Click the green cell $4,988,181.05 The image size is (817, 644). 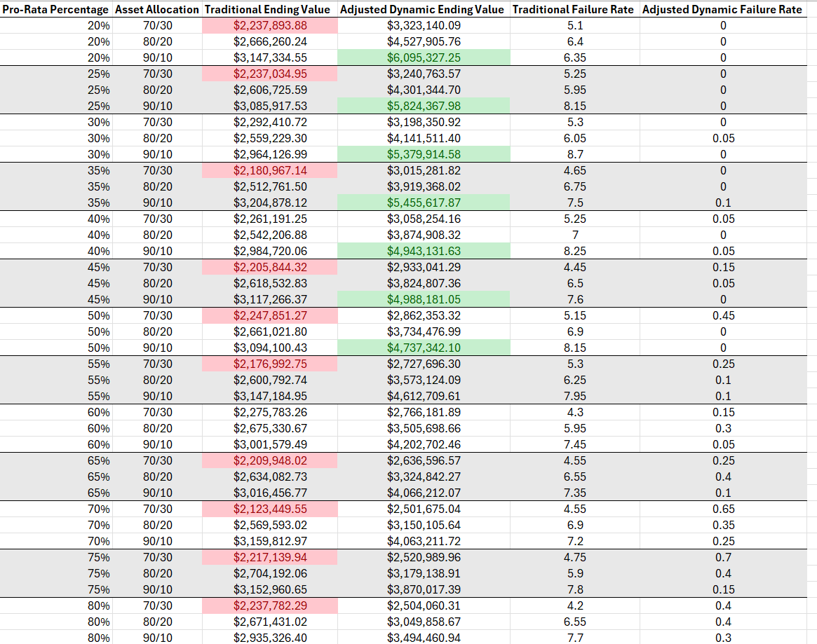[424, 300]
